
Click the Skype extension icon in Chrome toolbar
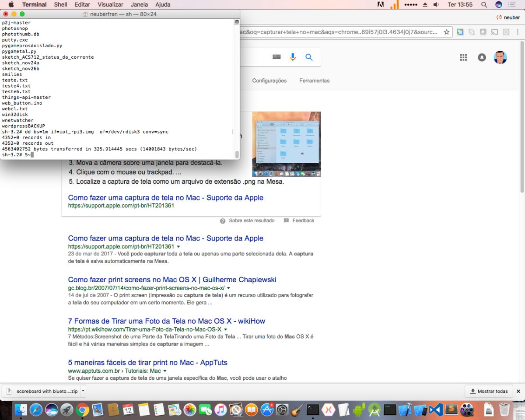tap(472, 32)
